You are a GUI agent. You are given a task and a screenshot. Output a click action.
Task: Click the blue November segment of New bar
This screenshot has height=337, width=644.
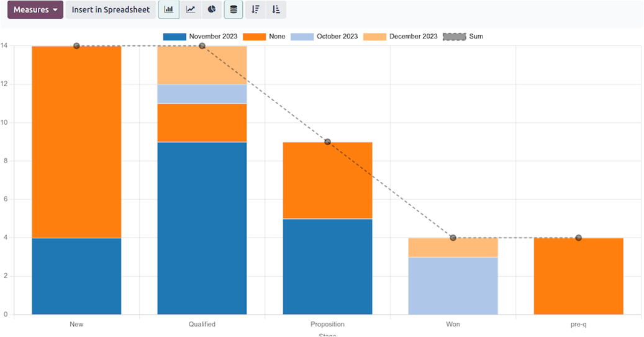coord(76,276)
